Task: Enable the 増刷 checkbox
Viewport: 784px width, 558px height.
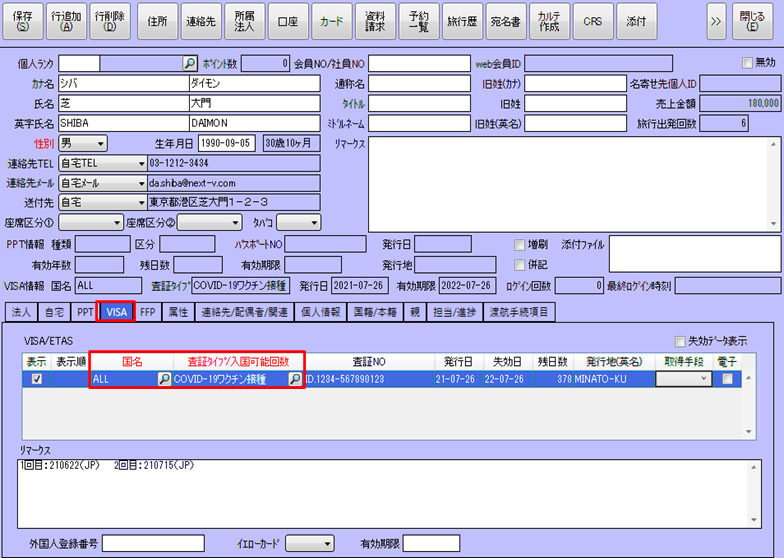Action: [x=520, y=244]
